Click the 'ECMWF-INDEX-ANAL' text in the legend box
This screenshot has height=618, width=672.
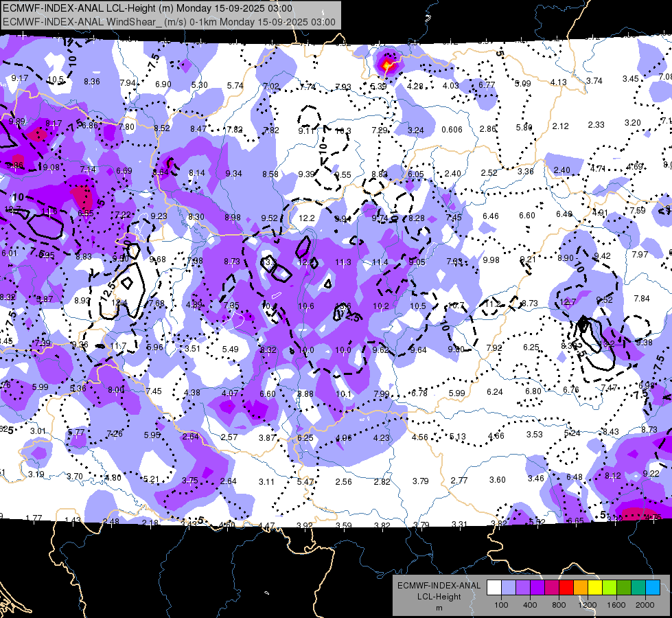(439, 586)
